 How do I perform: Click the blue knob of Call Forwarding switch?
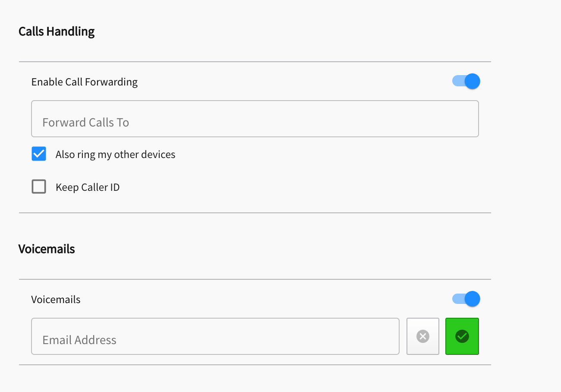pos(472,81)
